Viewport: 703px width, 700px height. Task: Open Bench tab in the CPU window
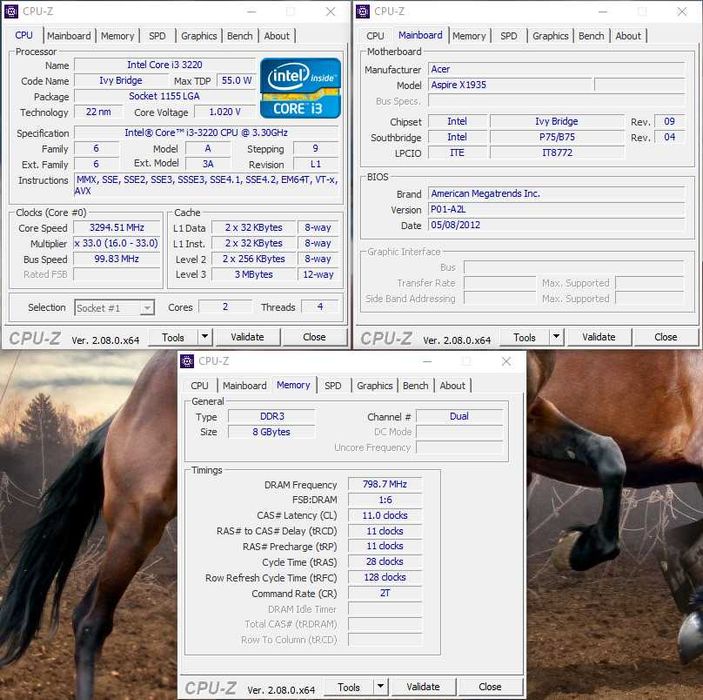click(x=240, y=36)
